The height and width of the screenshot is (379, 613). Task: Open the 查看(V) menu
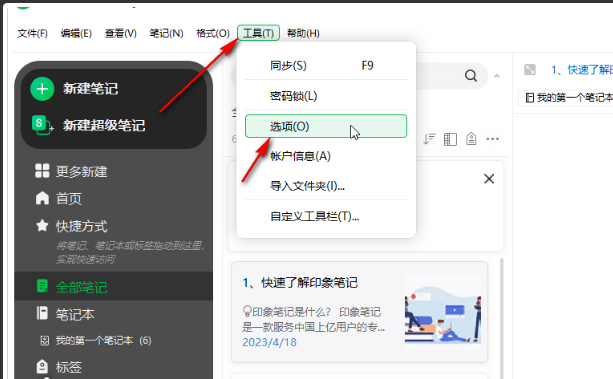[x=120, y=33]
